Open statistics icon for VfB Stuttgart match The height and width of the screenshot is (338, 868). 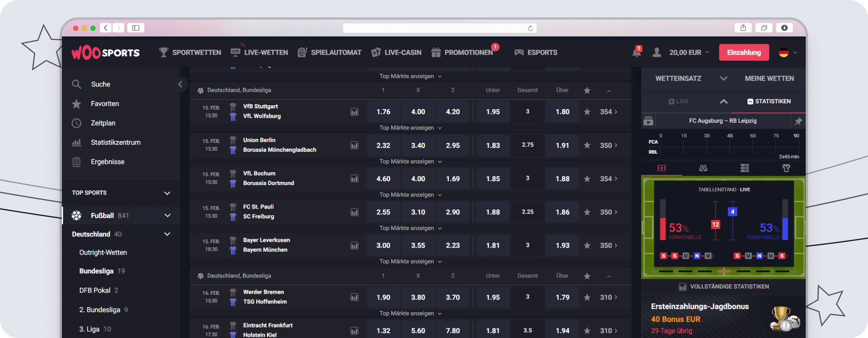354,112
